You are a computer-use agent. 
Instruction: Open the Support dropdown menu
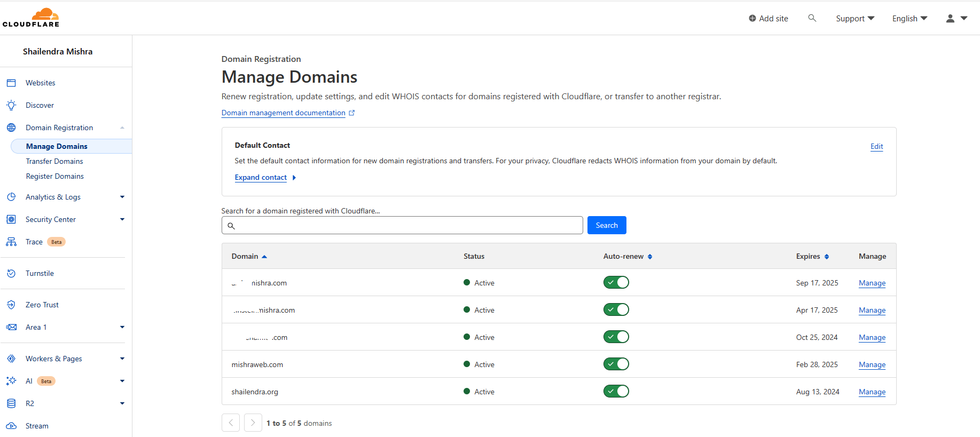[x=855, y=18]
